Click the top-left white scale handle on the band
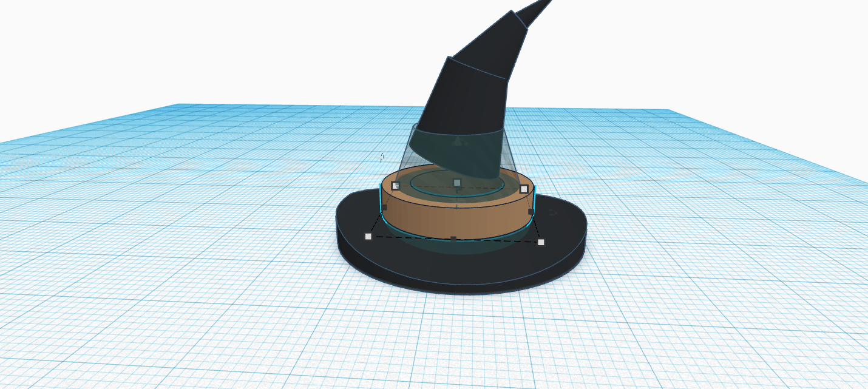 pos(395,186)
